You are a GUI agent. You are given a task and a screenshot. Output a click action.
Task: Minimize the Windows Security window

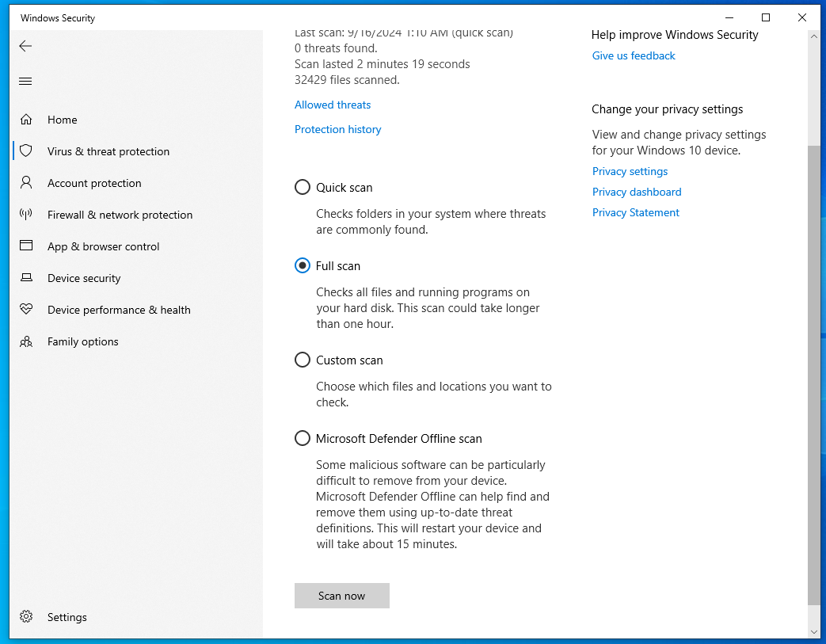729,17
